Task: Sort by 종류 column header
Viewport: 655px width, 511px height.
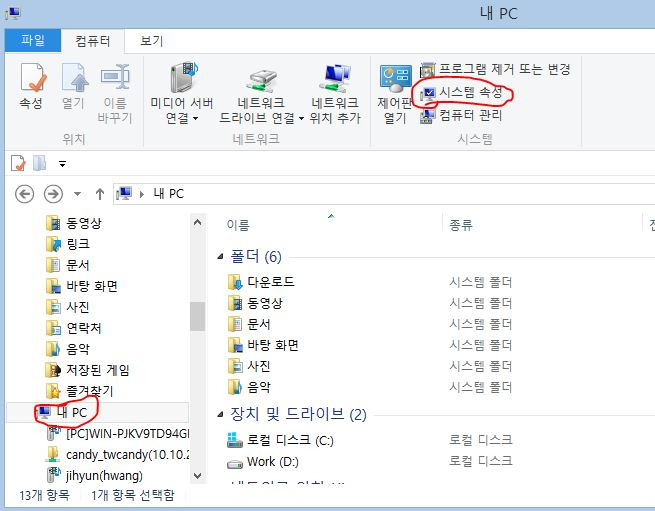Action: click(461, 225)
